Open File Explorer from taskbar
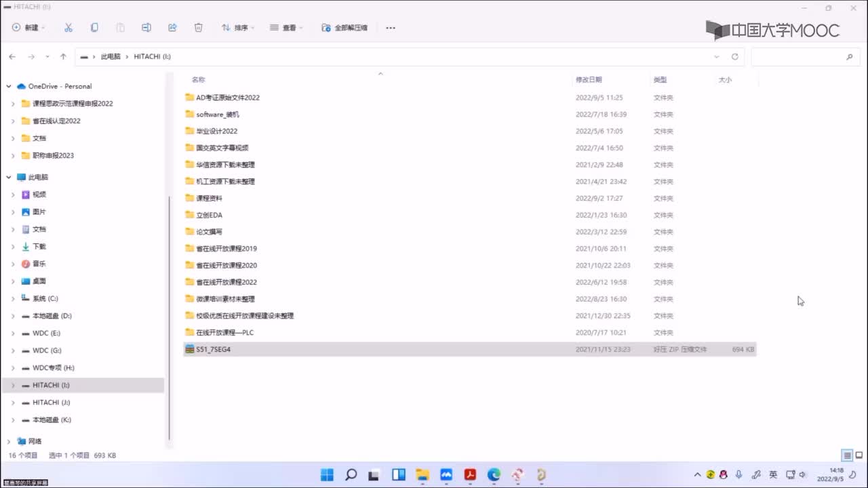The image size is (868, 488). 422,475
